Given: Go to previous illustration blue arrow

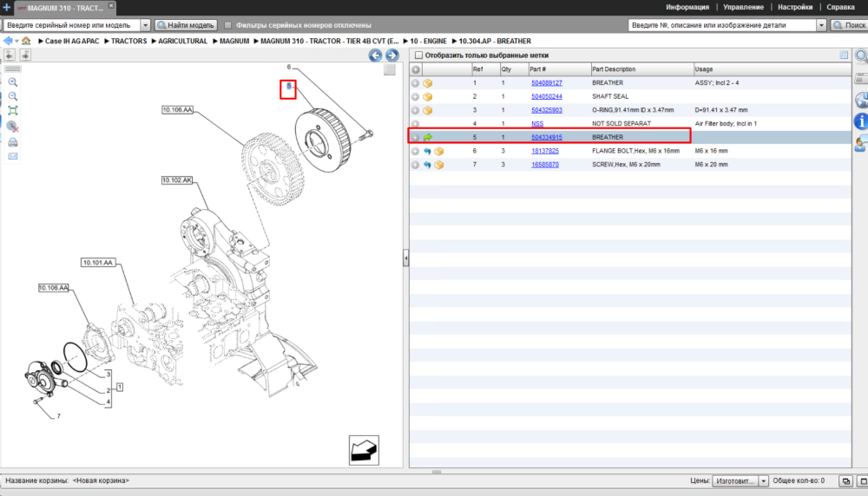Looking at the screenshot, I should [x=375, y=55].
